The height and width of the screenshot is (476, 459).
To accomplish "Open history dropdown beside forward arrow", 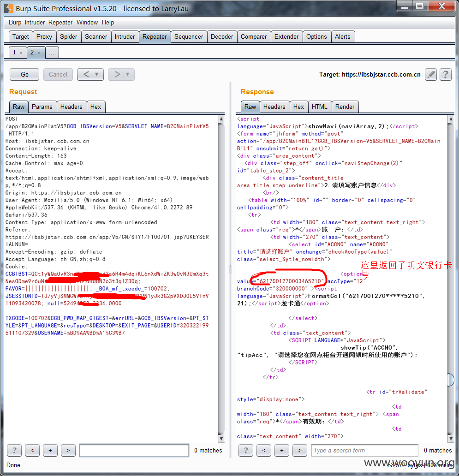I will click(x=128, y=74).
